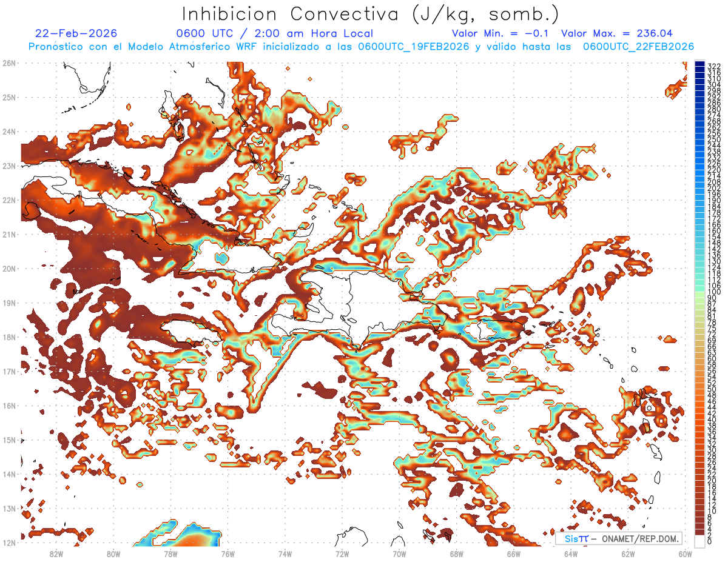Click the "15N" latitude label
This screenshot has height=562, width=728.
tap(8, 440)
